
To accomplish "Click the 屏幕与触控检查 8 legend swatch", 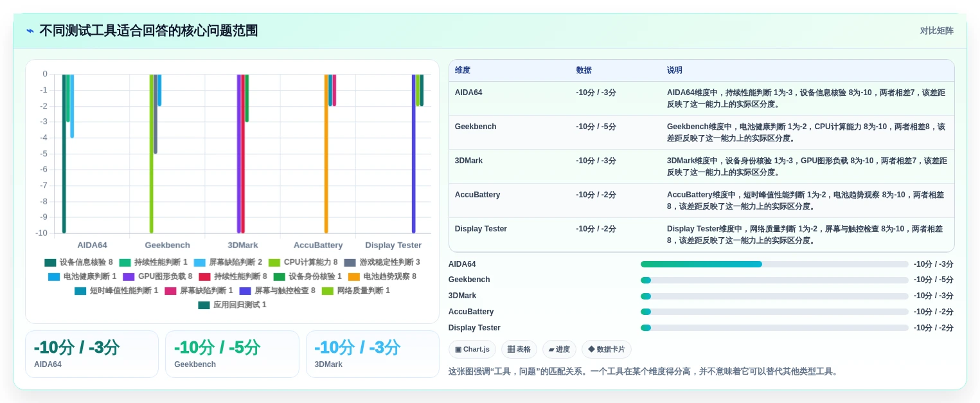I will click(245, 291).
